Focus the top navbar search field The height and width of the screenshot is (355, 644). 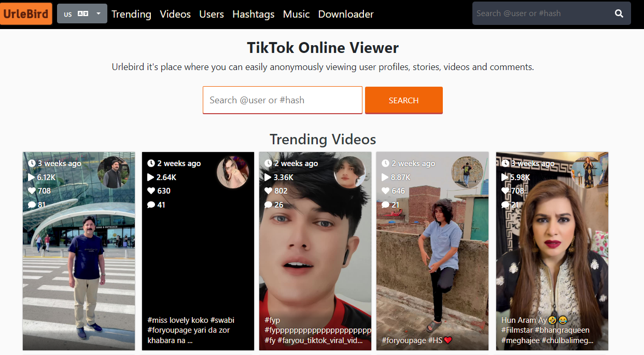tap(540, 13)
